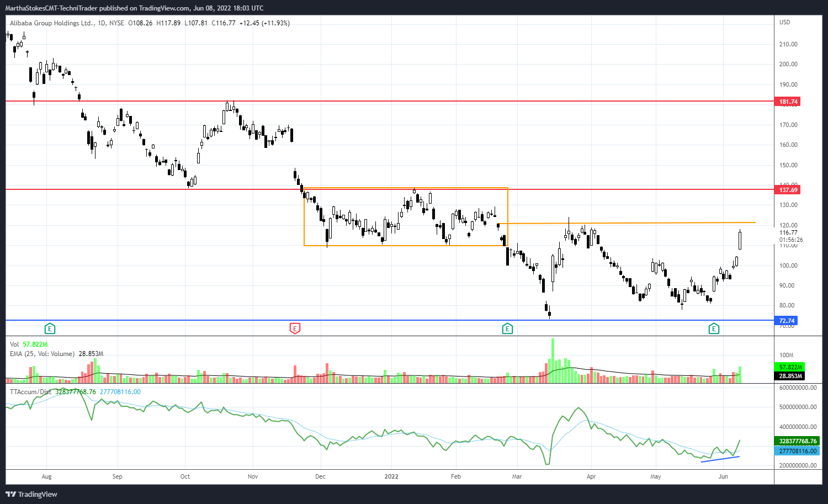Viewport: 828px width, 504px height.
Task: Click the green earnings marker near Aug
Action: (50, 329)
